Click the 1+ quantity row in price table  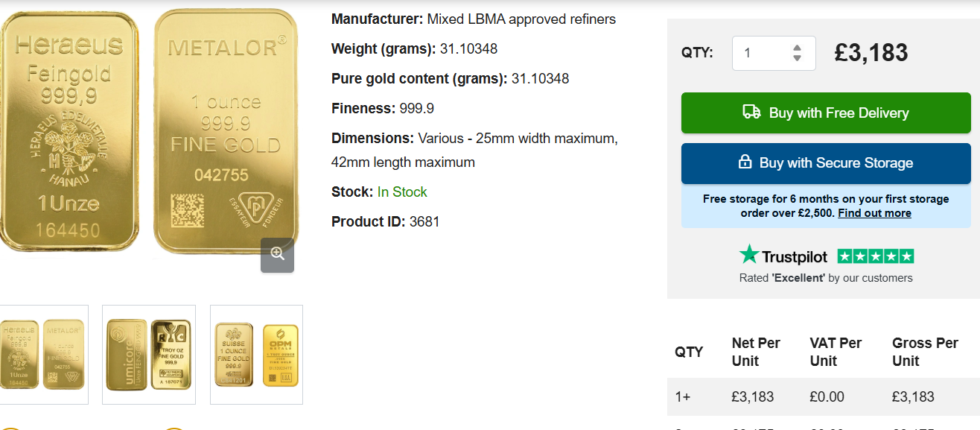[683, 396]
